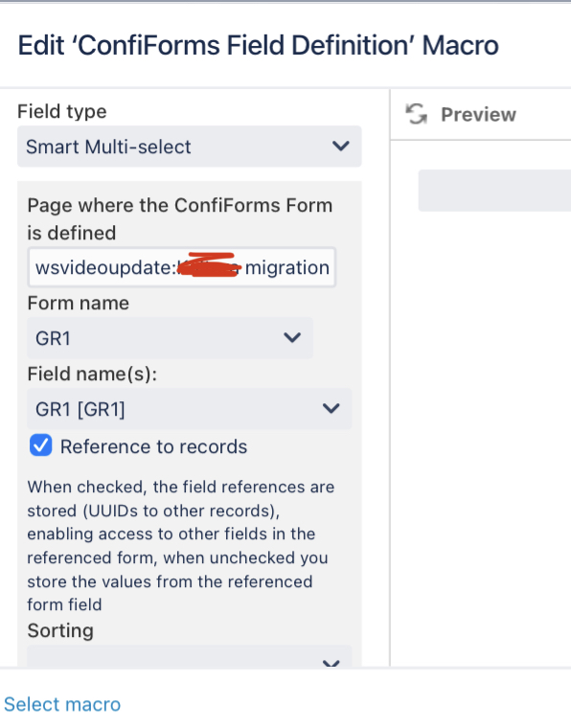
Task: Click the chevron arrow beside GR1 form name
Action: tap(292, 337)
